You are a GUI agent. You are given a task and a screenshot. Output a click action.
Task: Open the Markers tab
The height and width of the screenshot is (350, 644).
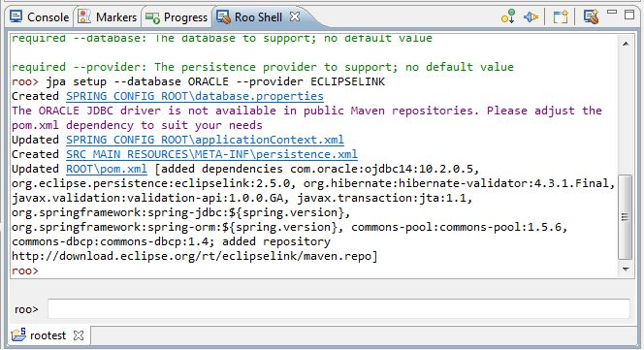[x=108, y=17]
